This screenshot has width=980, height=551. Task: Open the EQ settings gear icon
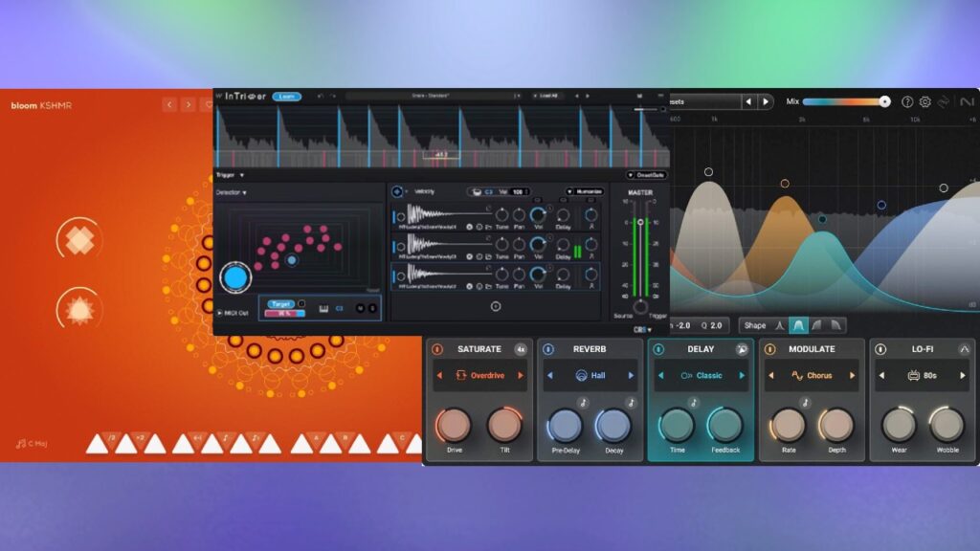(x=925, y=101)
